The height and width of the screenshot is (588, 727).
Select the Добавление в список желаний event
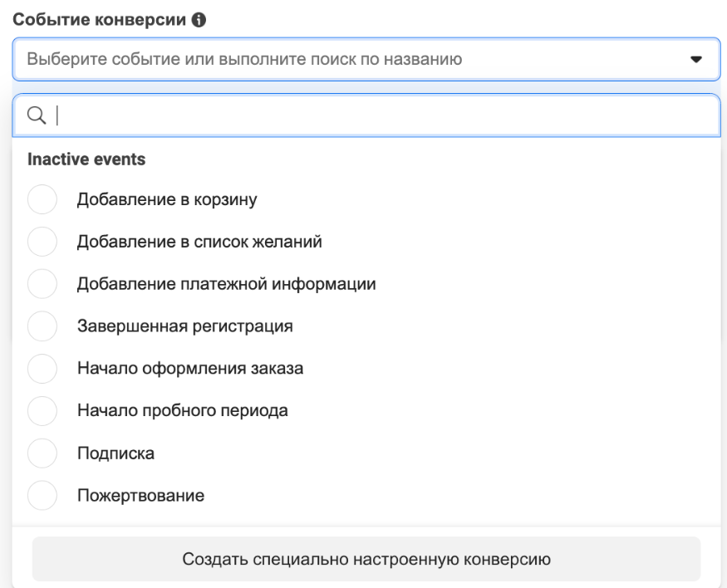pyautogui.click(x=42, y=240)
